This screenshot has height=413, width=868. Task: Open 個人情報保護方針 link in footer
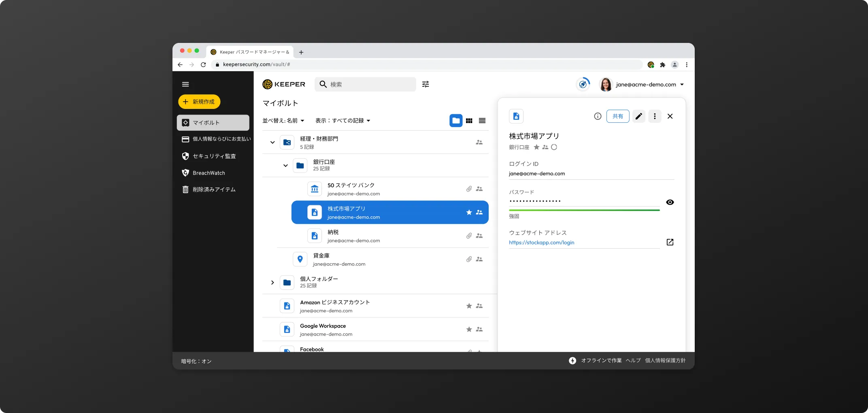[665, 360]
